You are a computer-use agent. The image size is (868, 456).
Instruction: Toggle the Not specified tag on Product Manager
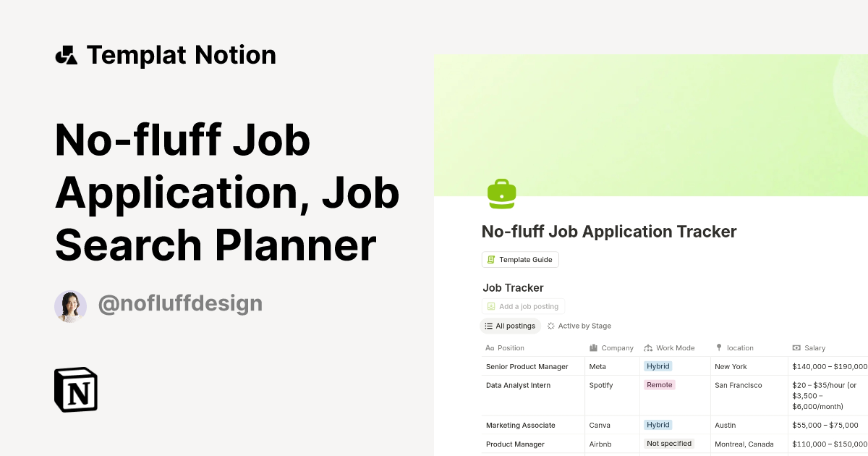click(668, 443)
